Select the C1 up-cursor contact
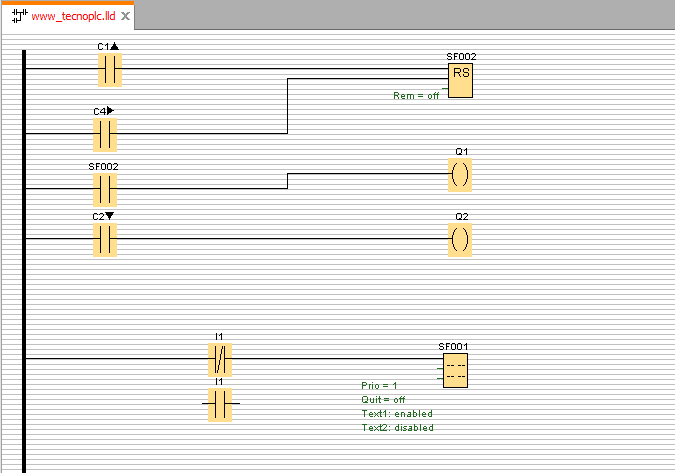The width and height of the screenshot is (675, 473). click(110, 70)
